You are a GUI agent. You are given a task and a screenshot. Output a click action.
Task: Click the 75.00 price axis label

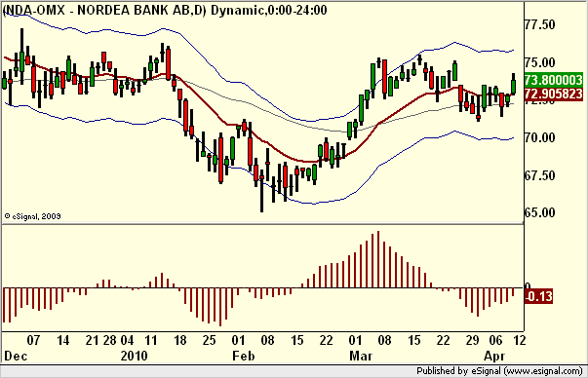[539, 62]
